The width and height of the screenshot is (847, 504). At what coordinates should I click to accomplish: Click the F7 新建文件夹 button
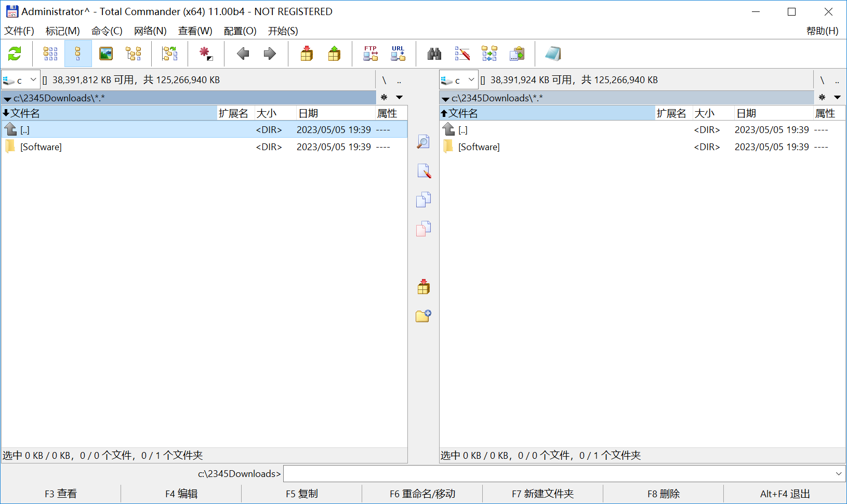click(x=543, y=494)
